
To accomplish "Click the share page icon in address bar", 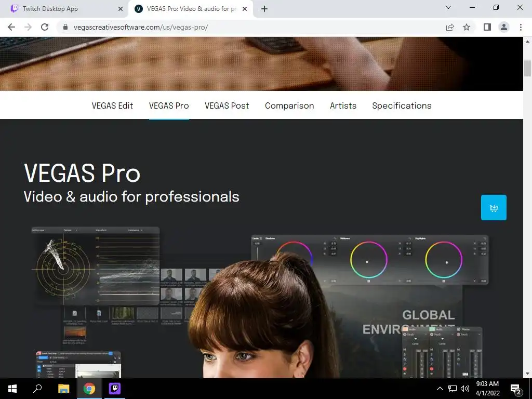I will [x=450, y=27].
